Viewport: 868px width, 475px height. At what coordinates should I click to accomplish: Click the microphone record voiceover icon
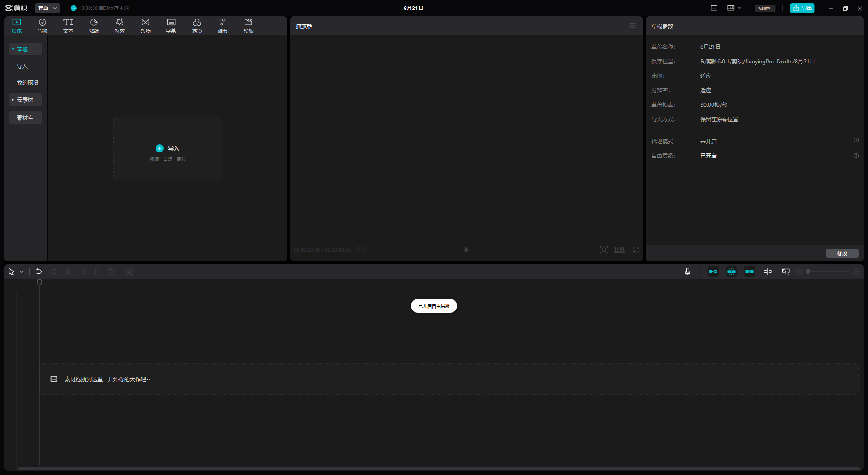pyautogui.click(x=688, y=271)
